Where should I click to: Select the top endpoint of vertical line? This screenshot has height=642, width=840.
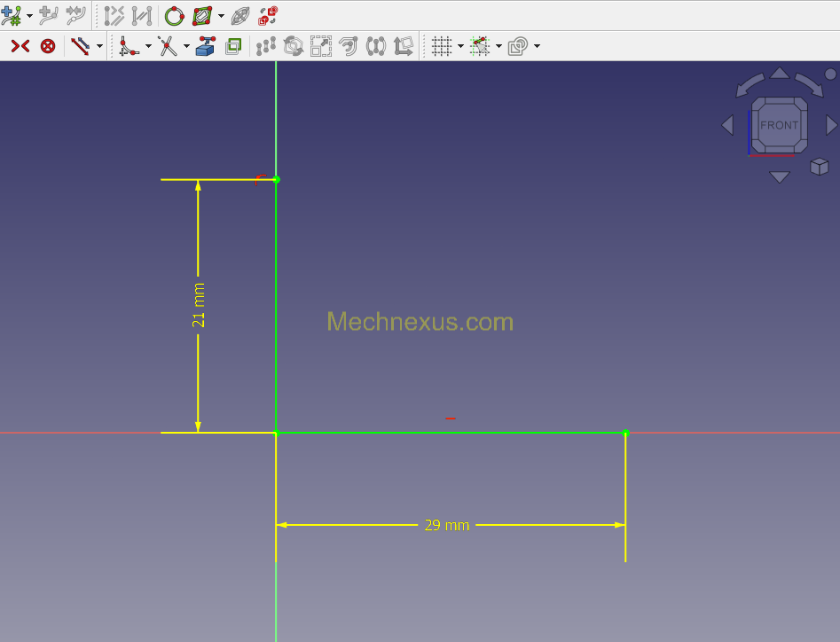pyautogui.click(x=277, y=179)
